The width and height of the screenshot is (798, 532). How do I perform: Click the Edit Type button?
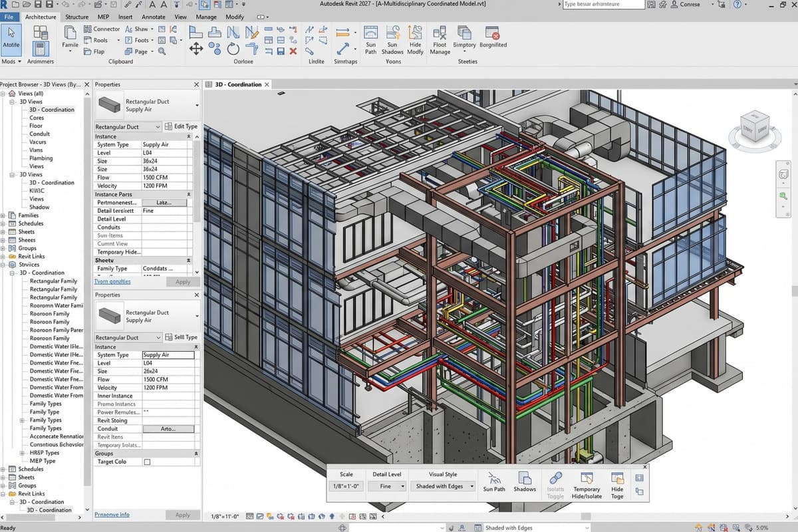click(182, 126)
